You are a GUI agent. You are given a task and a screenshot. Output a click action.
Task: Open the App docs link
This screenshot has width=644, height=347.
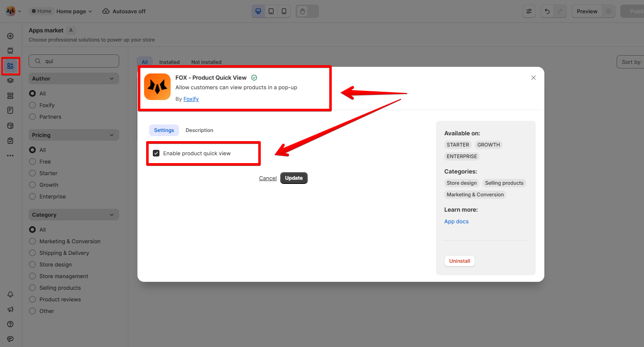click(x=456, y=221)
